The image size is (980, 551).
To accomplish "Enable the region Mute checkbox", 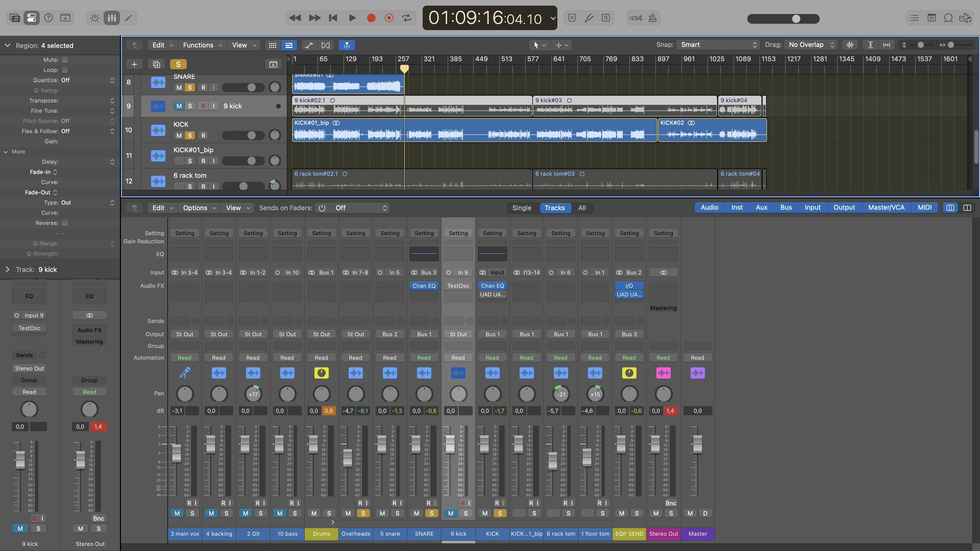I will (x=65, y=60).
